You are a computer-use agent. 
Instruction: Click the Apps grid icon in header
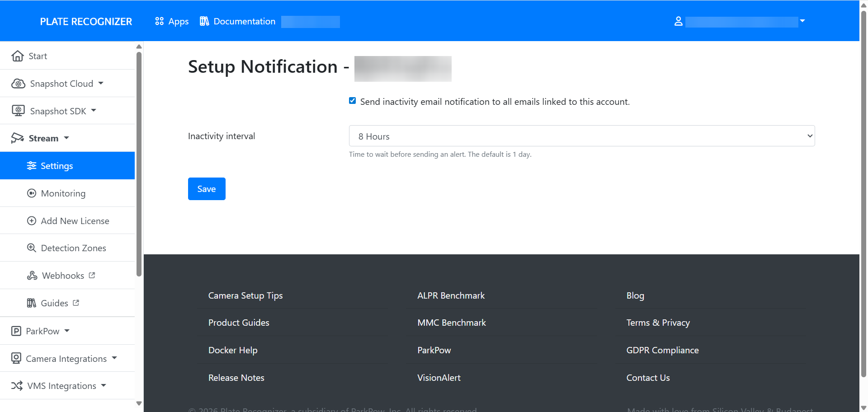159,21
